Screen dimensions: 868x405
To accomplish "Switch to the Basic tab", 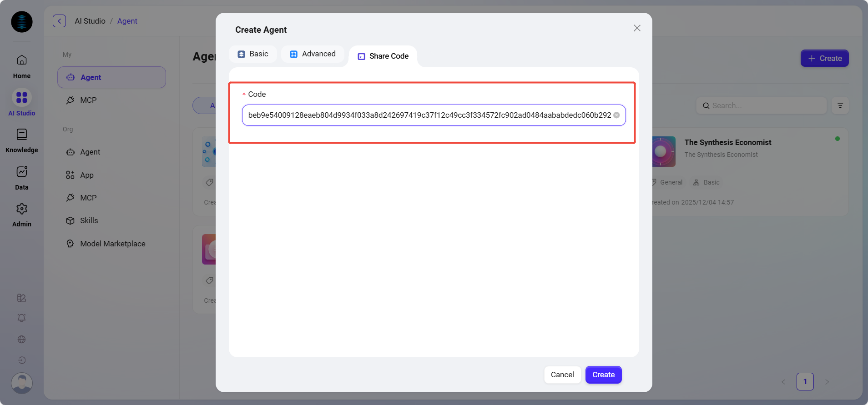I will 253,54.
